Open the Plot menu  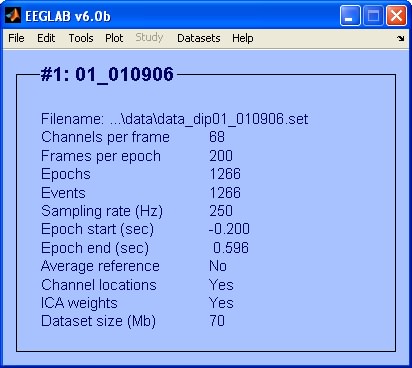point(114,38)
